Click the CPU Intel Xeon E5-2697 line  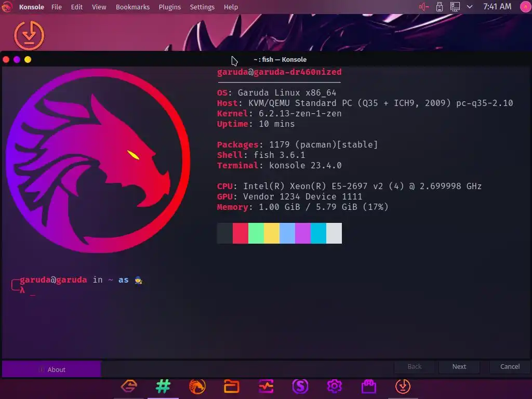349,187
